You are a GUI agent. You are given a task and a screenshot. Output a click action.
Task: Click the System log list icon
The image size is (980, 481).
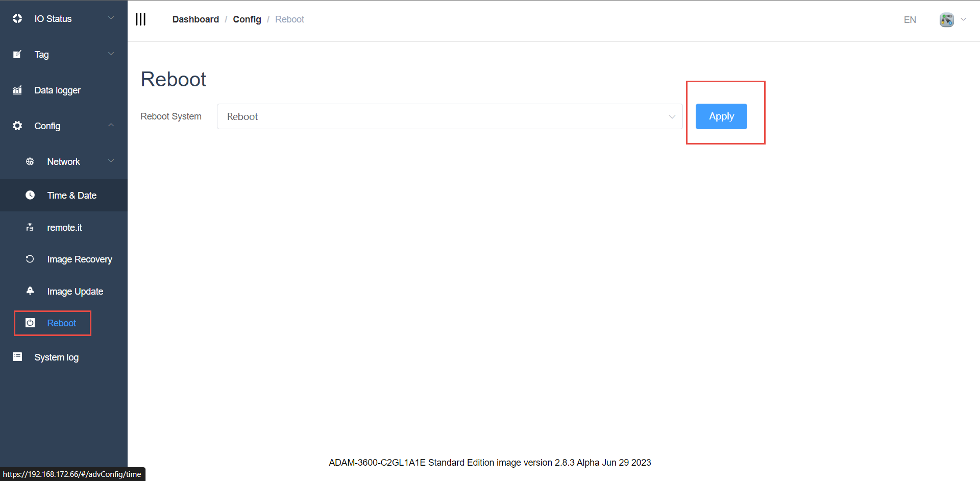[x=17, y=357]
